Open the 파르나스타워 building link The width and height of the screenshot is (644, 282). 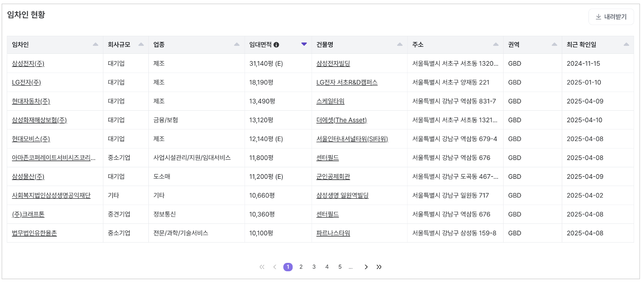point(333,233)
